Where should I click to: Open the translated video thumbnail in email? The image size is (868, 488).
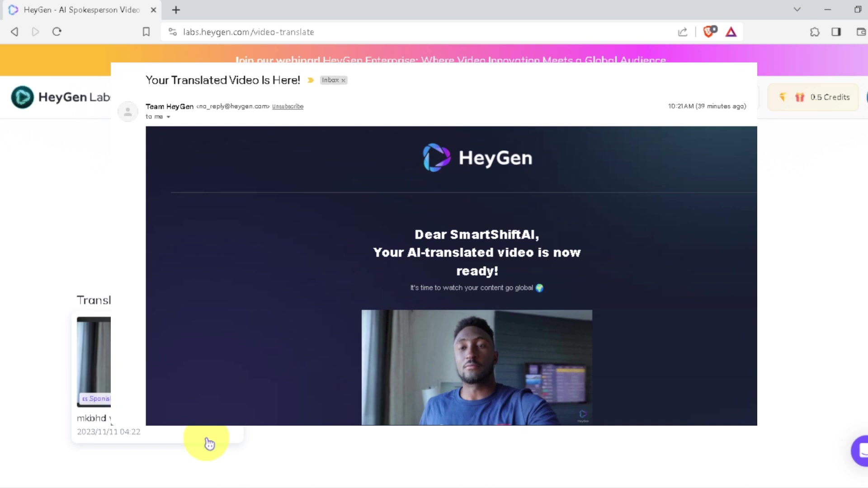click(477, 367)
